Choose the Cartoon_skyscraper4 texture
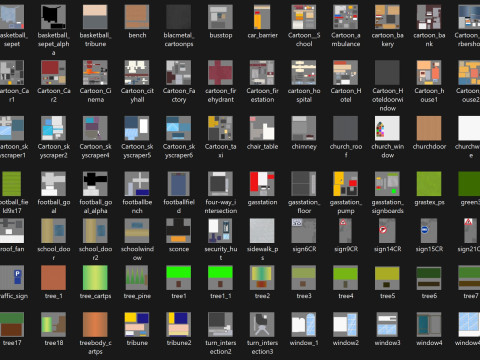The image size is (480, 360). pos(95,128)
